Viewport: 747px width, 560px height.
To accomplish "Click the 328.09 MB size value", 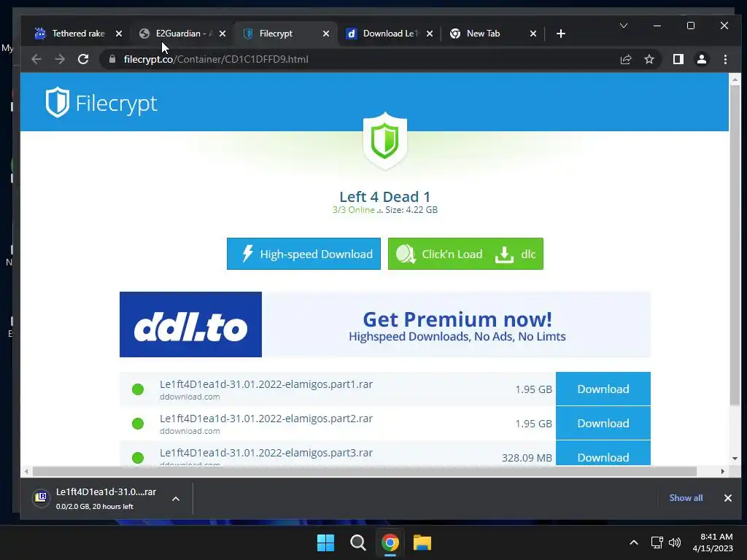I will click(x=527, y=458).
